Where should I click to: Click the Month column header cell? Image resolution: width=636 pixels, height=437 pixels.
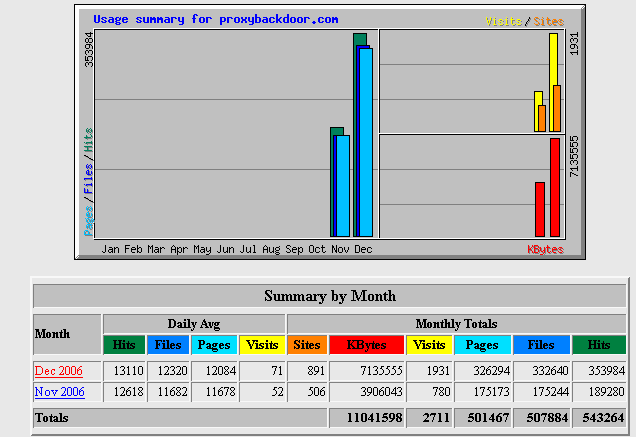point(66,334)
